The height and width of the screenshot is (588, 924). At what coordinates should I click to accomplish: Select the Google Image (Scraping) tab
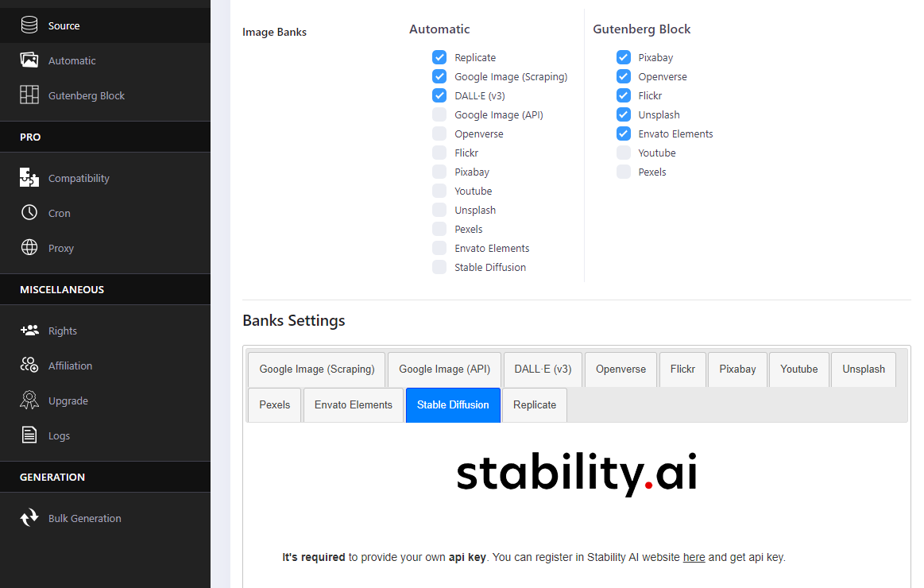tap(316, 369)
